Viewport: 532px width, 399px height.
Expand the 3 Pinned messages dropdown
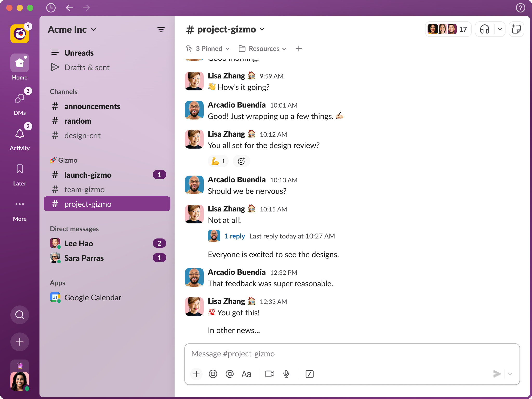click(x=209, y=48)
